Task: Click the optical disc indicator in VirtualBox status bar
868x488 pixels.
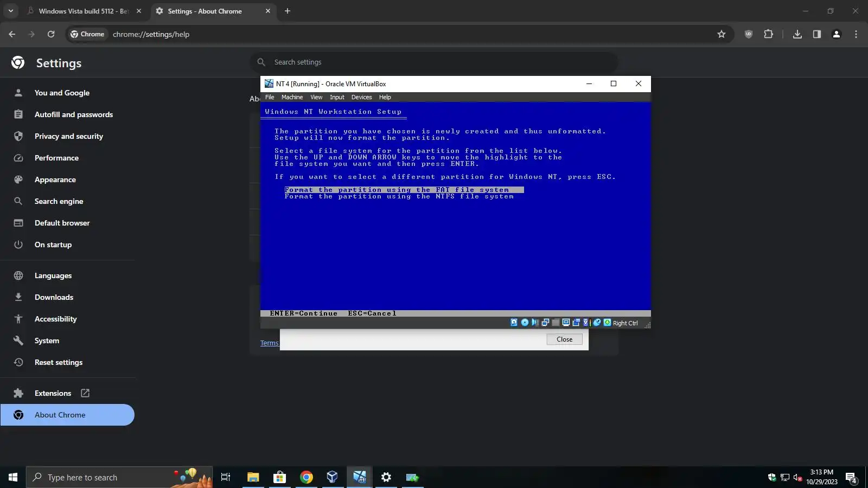Action: pos(525,323)
